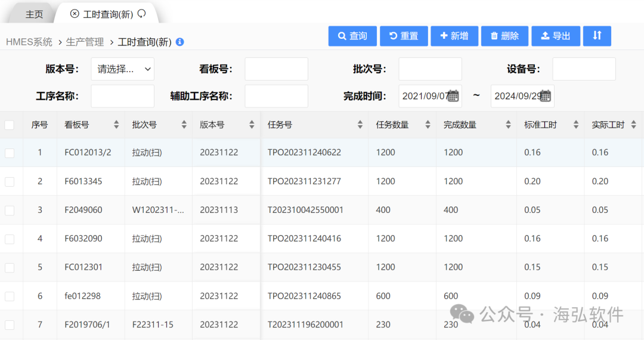
Task: Click the 序号 column header
Action: click(39, 125)
